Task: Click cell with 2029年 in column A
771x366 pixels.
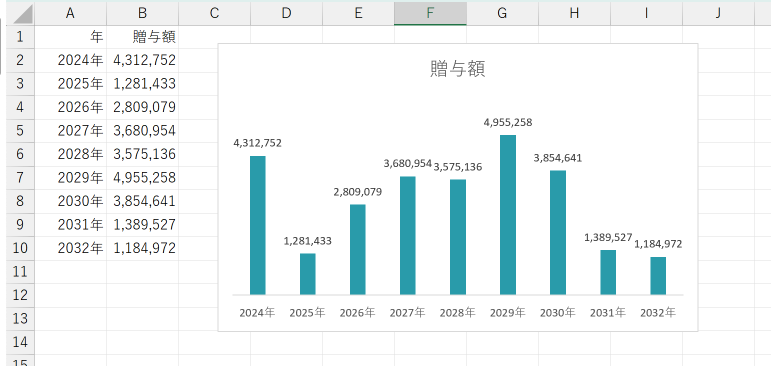Action: [70, 178]
